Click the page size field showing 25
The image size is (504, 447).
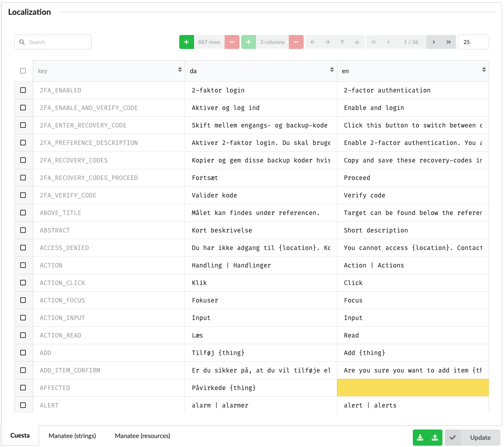(473, 42)
